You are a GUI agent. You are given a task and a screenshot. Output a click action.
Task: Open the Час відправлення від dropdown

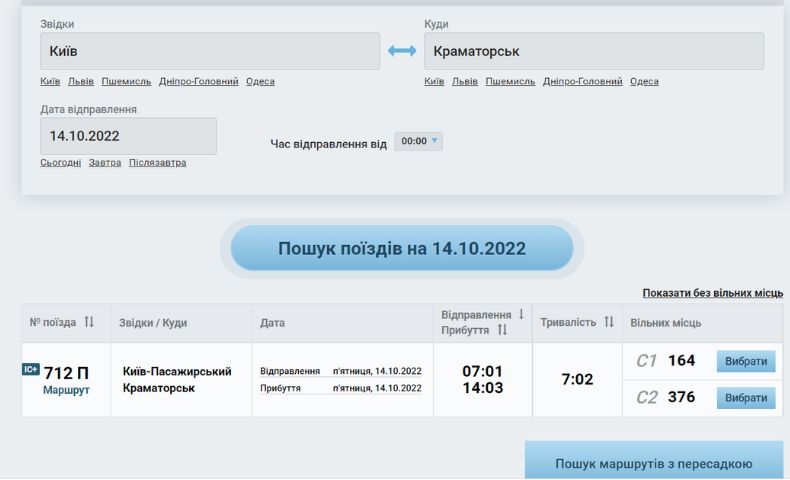tap(419, 142)
